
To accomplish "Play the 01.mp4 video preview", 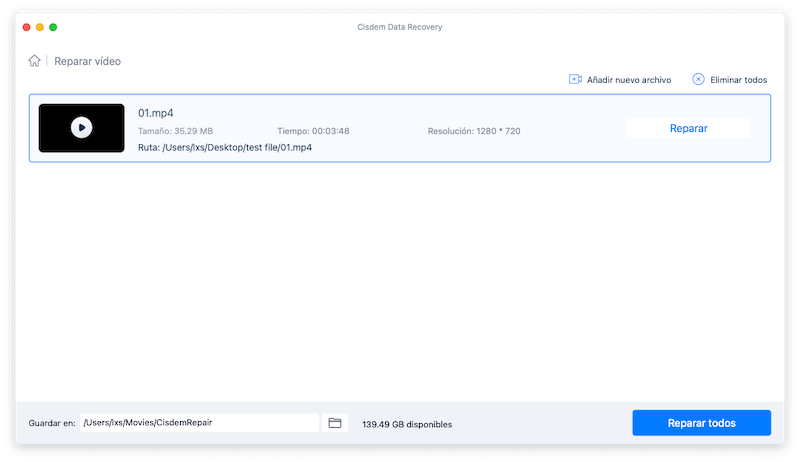I will (x=82, y=127).
